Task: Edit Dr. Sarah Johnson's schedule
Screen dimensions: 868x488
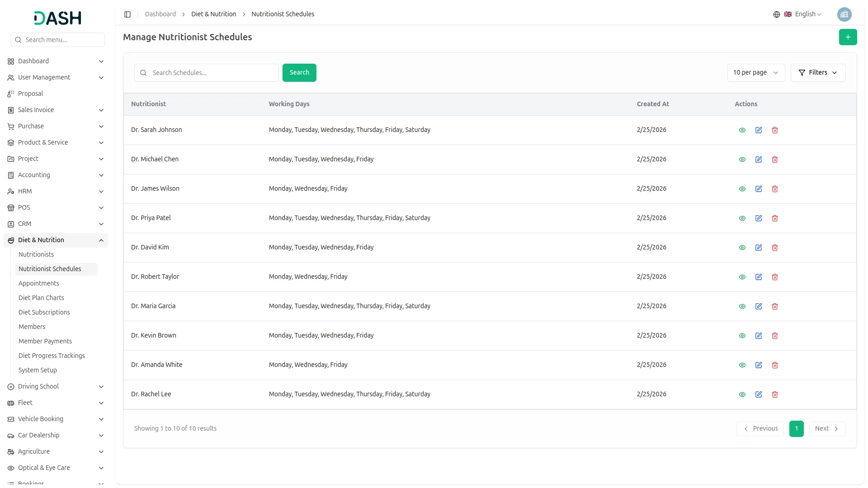Action: pyautogui.click(x=759, y=130)
